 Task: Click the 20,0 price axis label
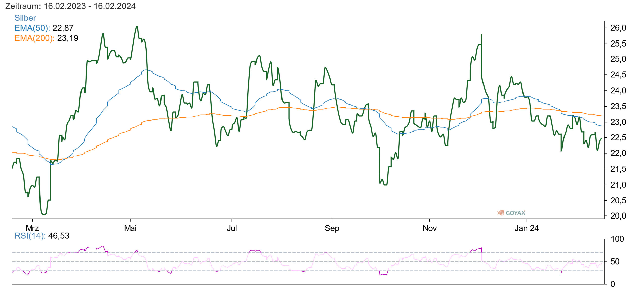(618, 216)
